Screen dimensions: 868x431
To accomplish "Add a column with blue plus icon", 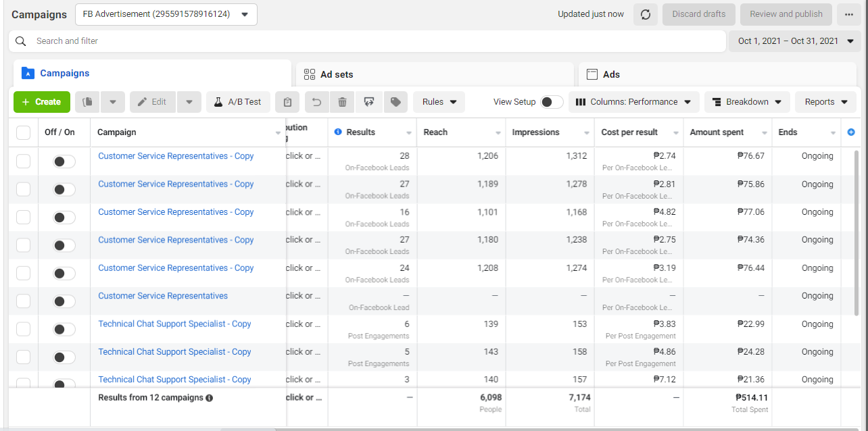I will click(x=850, y=132).
